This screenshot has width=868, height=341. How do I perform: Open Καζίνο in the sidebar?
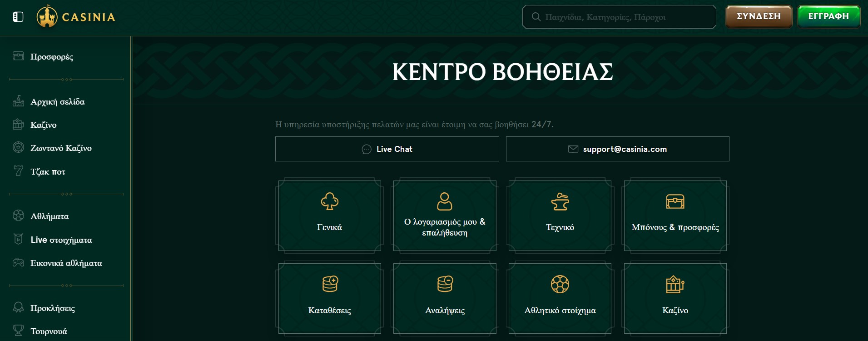[x=43, y=125]
